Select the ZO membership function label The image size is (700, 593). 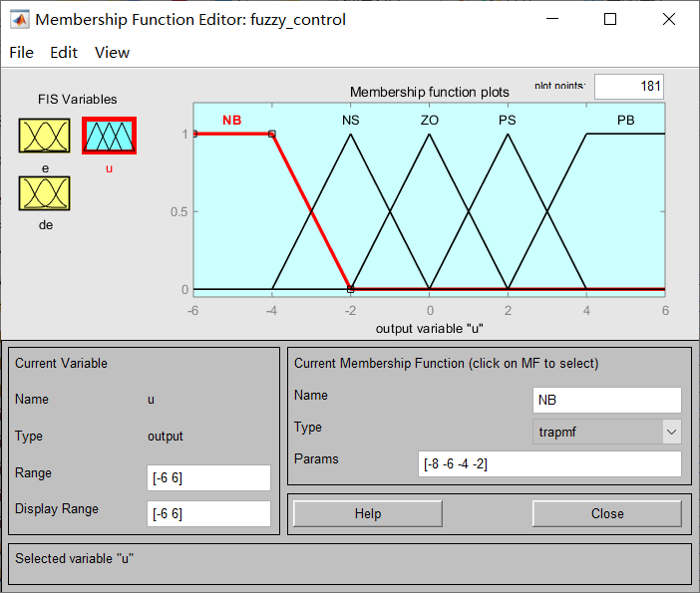pyautogui.click(x=430, y=120)
